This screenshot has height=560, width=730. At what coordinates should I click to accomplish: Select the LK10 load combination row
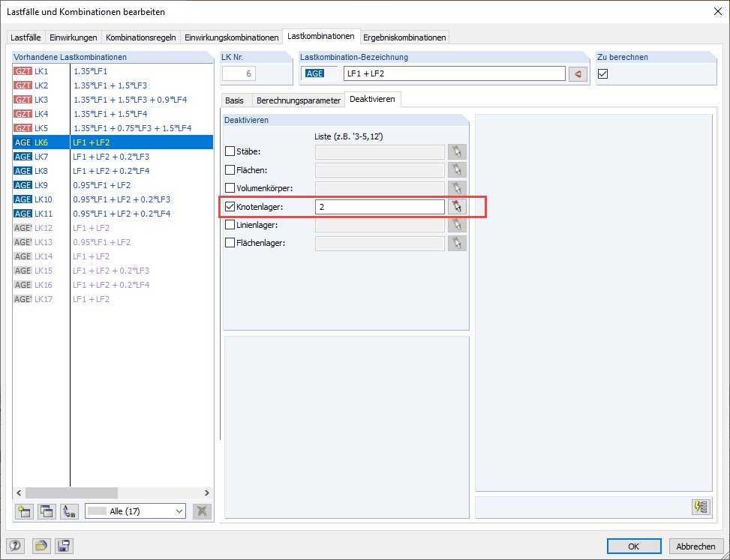pyautogui.click(x=113, y=199)
